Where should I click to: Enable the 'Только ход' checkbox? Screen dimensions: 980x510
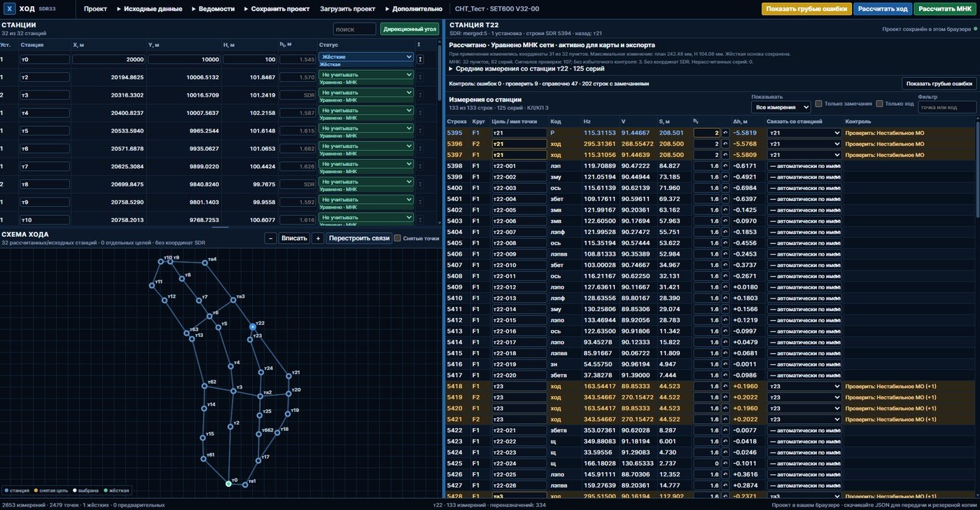tap(880, 104)
